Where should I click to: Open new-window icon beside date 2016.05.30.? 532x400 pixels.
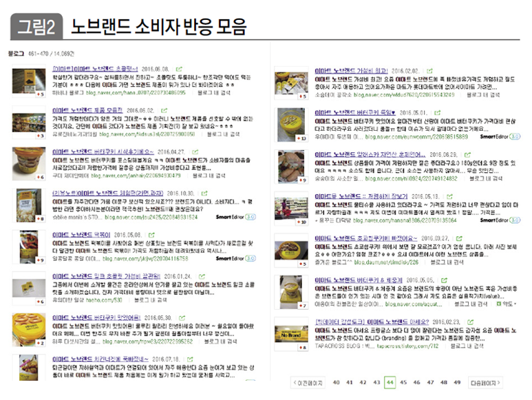182,318
